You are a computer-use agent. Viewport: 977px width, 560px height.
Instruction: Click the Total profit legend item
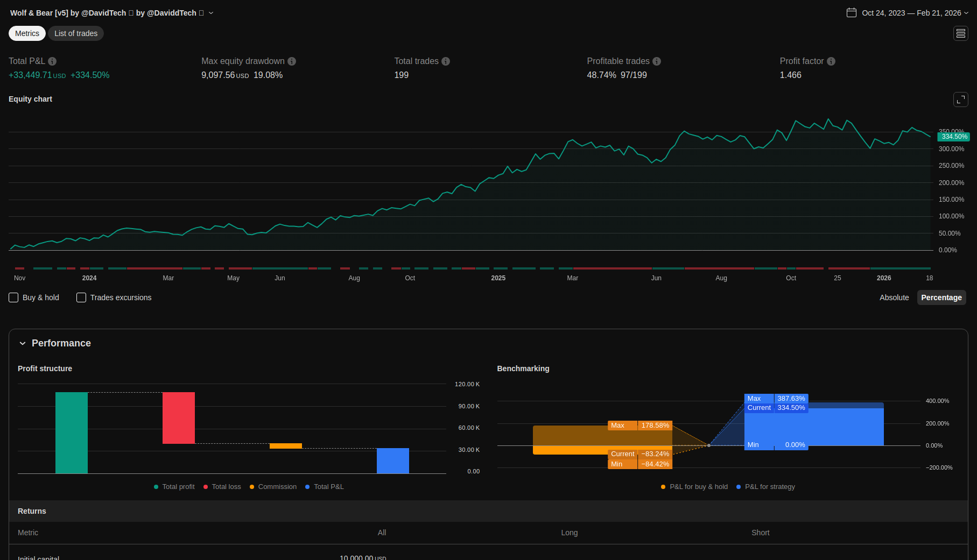pos(174,487)
